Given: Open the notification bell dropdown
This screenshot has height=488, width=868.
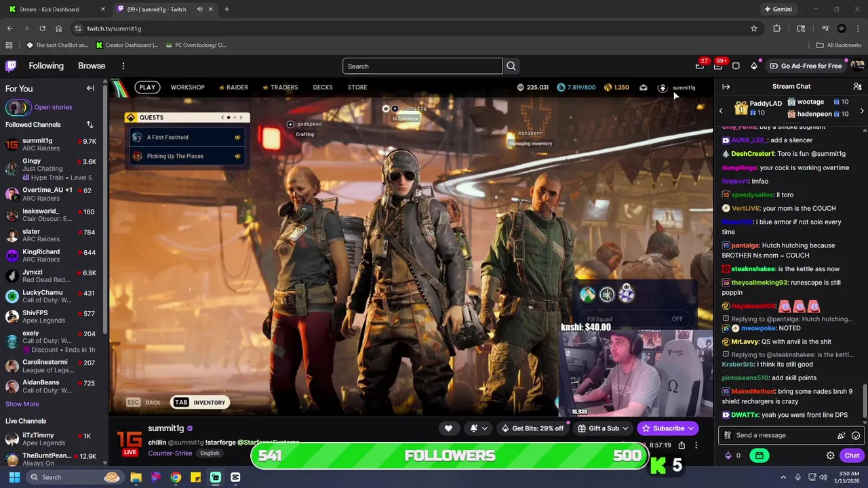Looking at the screenshot, I should click(478, 428).
